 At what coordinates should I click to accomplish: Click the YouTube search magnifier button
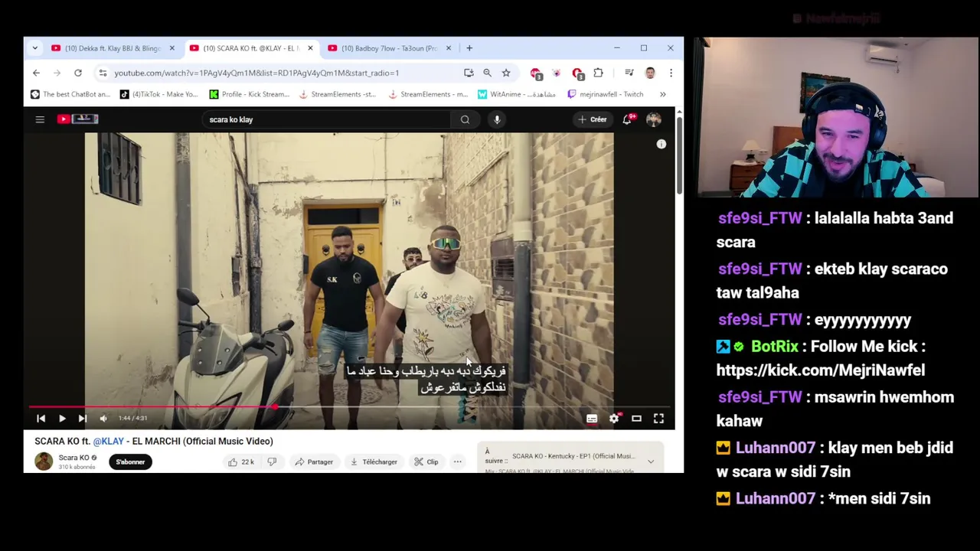click(x=465, y=119)
